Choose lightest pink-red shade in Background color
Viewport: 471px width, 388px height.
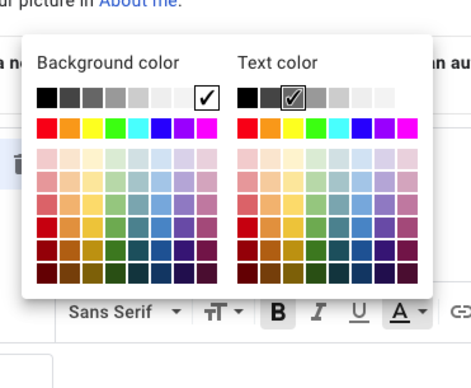[47, 159]
